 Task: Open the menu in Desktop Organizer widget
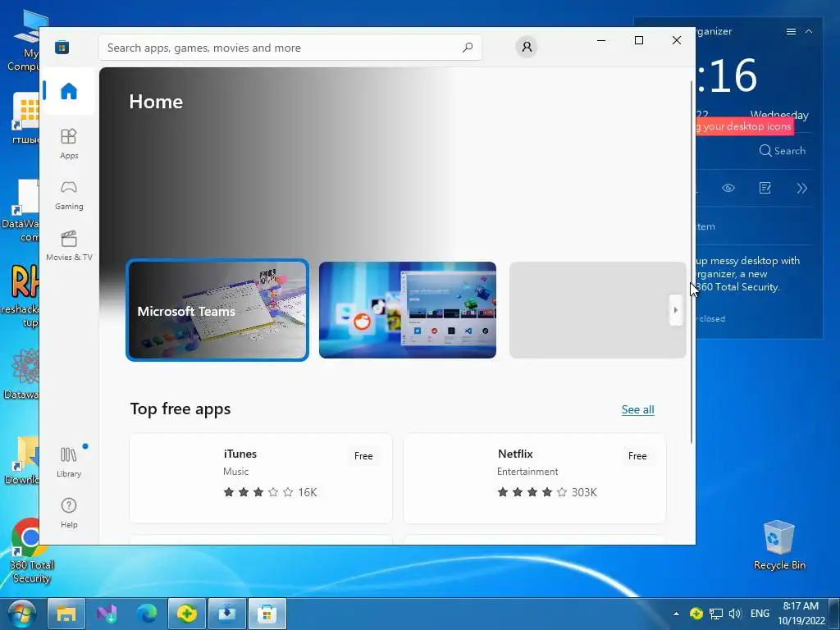(791, 32)
